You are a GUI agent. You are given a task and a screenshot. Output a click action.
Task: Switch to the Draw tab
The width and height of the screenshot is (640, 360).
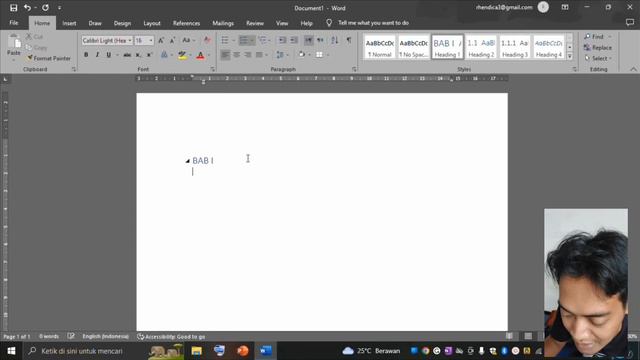(x=95, y=23)
